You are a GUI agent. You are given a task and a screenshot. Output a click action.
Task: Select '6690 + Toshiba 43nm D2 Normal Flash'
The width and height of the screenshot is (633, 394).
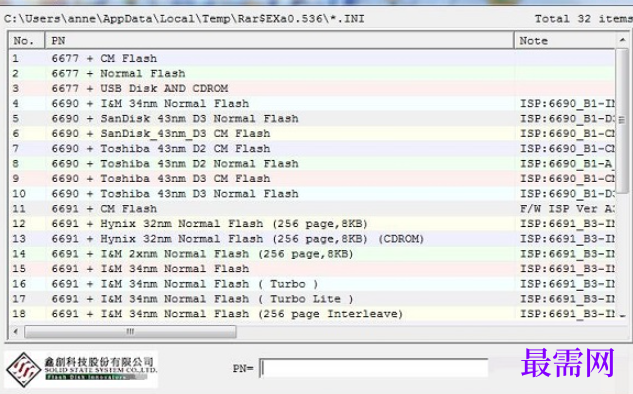[312, 163]
